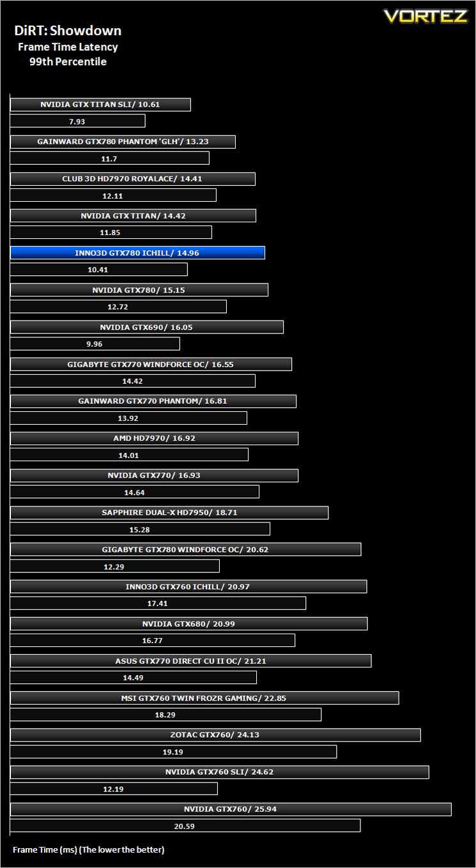The image size is (476, 868).
Task: Click the 14.64 value bar
Action: 135,492
